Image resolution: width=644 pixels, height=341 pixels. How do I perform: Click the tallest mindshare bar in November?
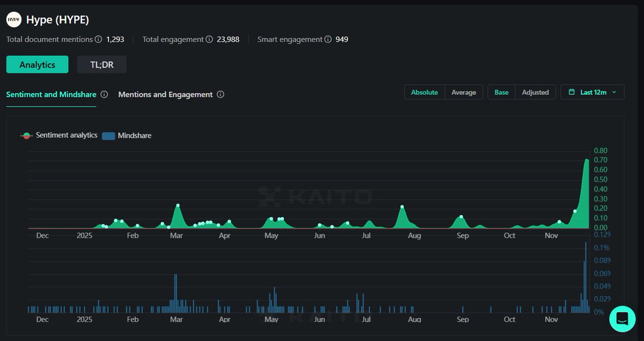[x=586, y=277]
